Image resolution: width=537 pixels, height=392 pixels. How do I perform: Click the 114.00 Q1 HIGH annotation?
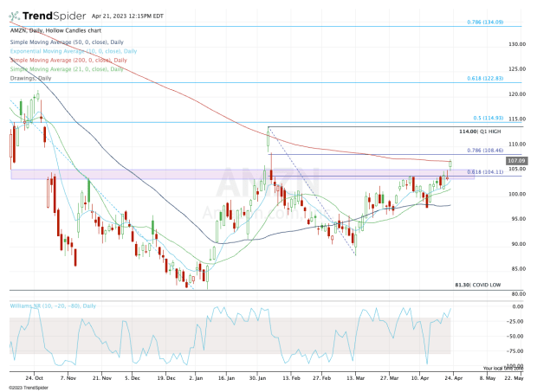(x=479, y=131)
